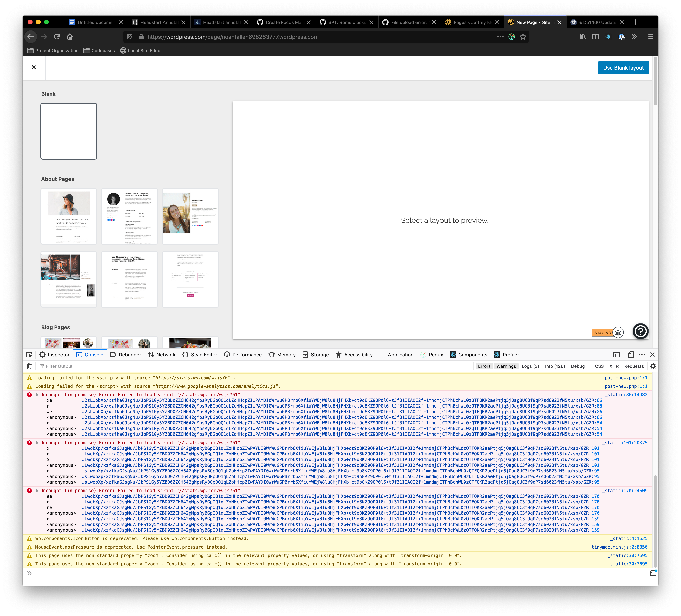Screen dimensions: 681x616
Task: Toggle the Warnings console filter
Action: (506, 366)
